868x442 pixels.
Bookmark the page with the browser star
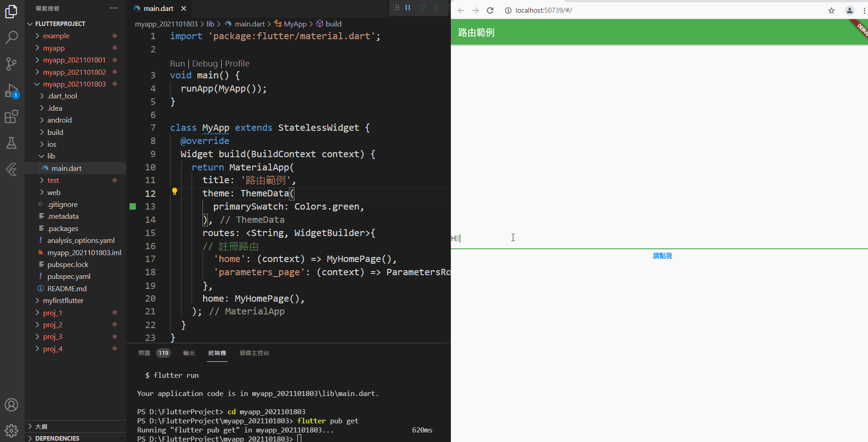tap(831, 10)
